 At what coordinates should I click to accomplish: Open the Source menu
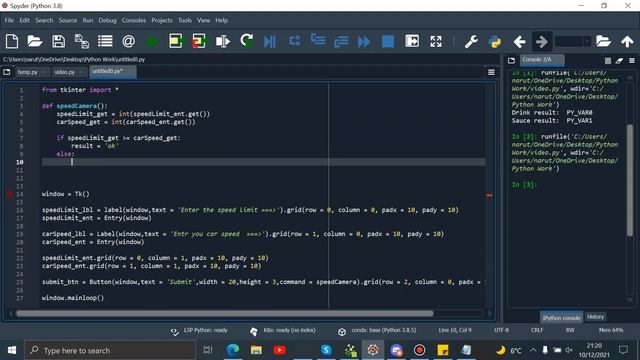(x=68, y=20)
